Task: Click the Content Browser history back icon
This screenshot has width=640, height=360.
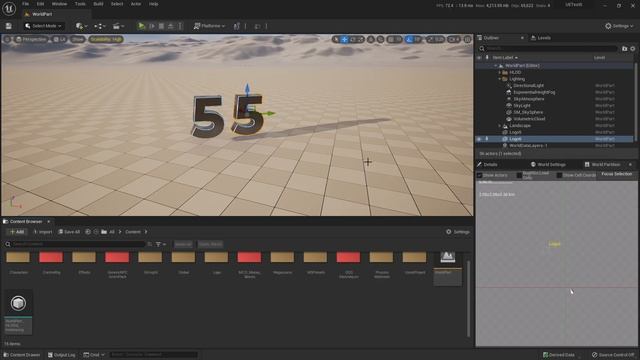Action: pyautogui.click(x=88, y=232)
